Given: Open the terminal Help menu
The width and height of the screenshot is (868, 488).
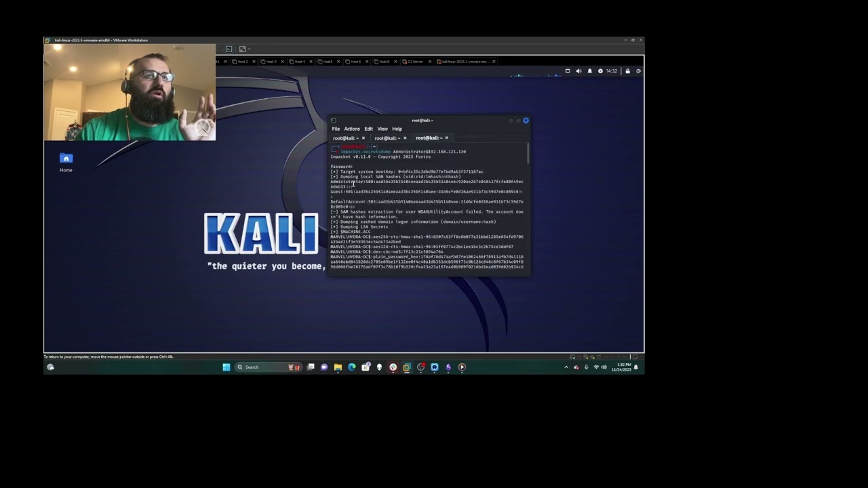Looking at the screenshot, I should [397, 129].
